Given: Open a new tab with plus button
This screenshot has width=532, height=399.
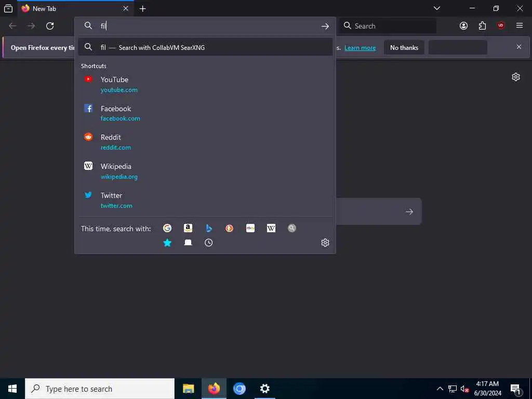Looking at the screenshot, I should click(143, 9).
